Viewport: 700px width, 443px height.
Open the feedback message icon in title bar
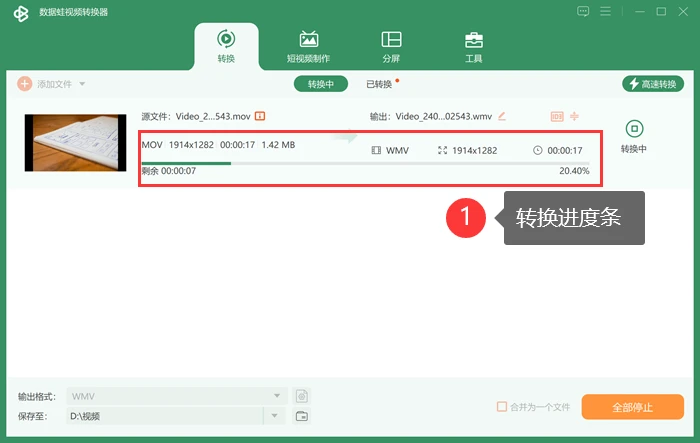583,12
